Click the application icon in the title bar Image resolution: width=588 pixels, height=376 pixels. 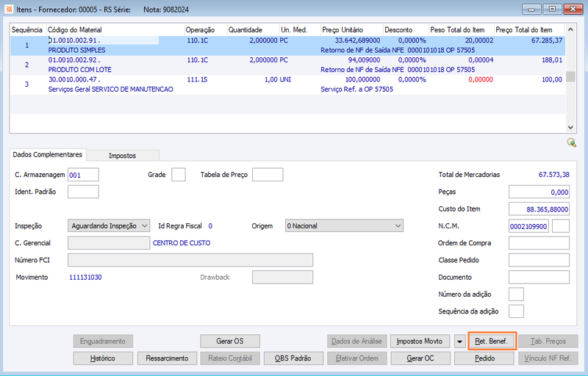pyautogui.click(x=9, y=9)
